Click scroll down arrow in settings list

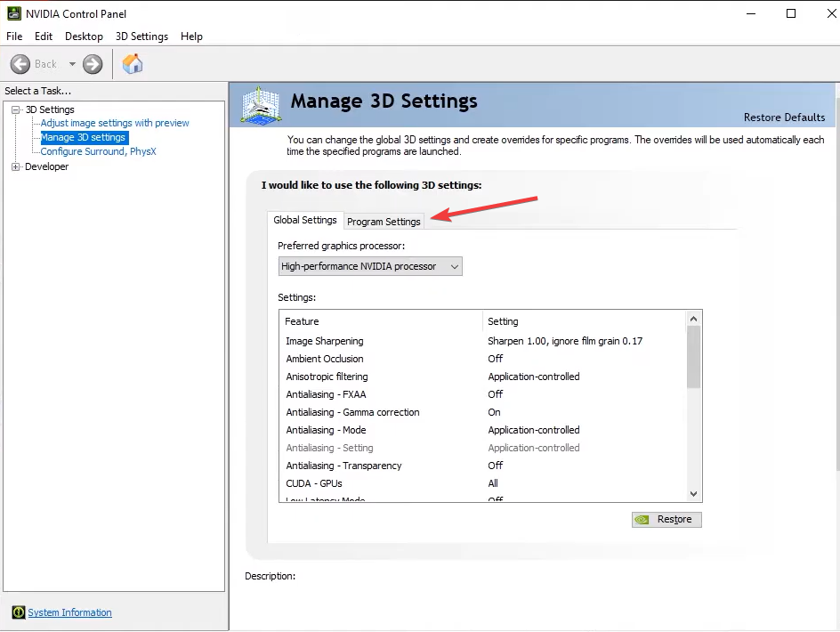coord(694,494)
